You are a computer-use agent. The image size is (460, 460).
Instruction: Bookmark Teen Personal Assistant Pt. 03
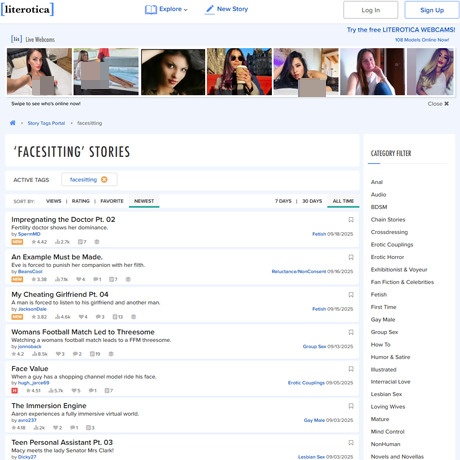point(351,443)
